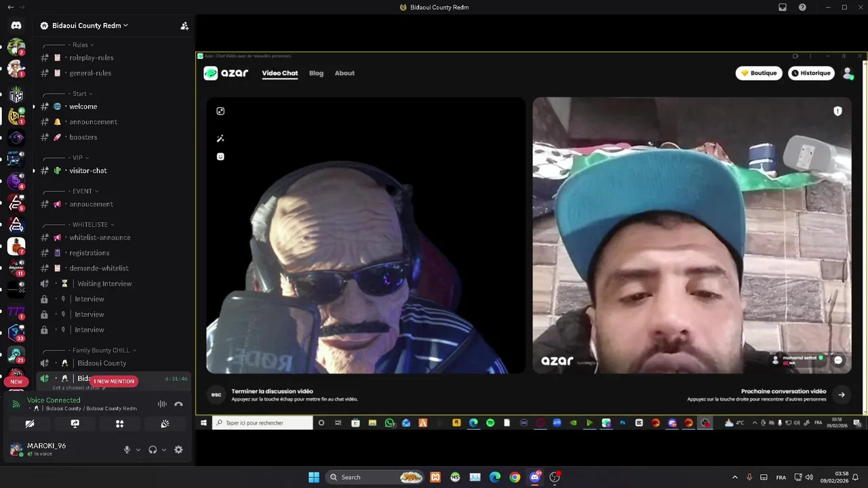
Task: Collapse the Start channel category
Action: click(82, 94)
